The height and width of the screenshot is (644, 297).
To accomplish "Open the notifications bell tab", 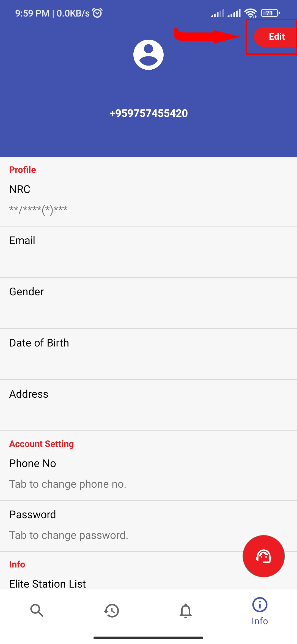I will 186,610.
